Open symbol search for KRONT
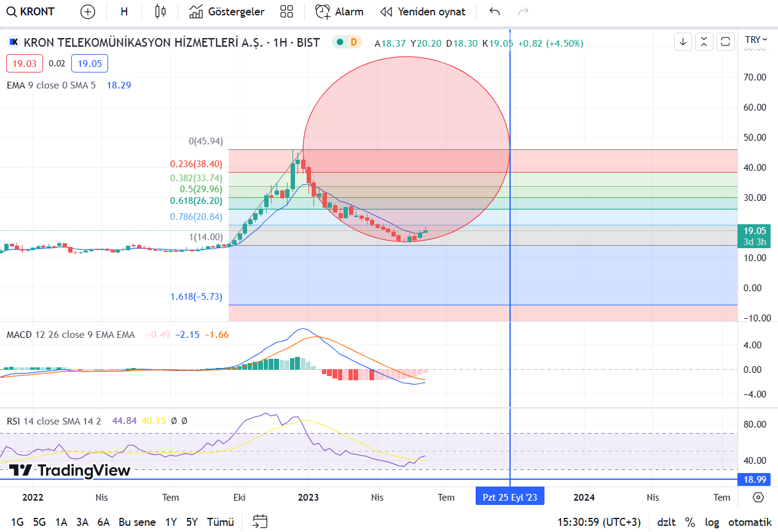This screenshot has height=532, width=778. click(31, 12)
